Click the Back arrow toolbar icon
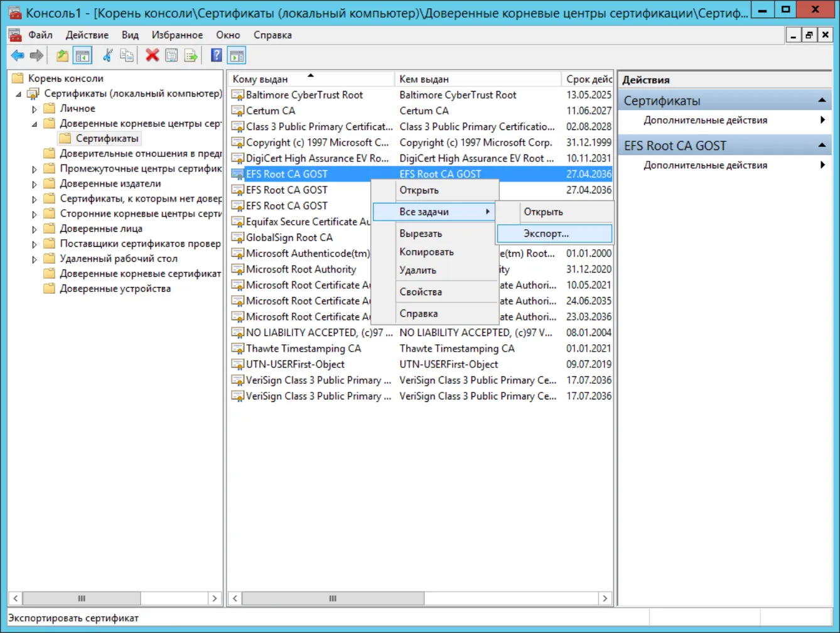 pos(18,56)
